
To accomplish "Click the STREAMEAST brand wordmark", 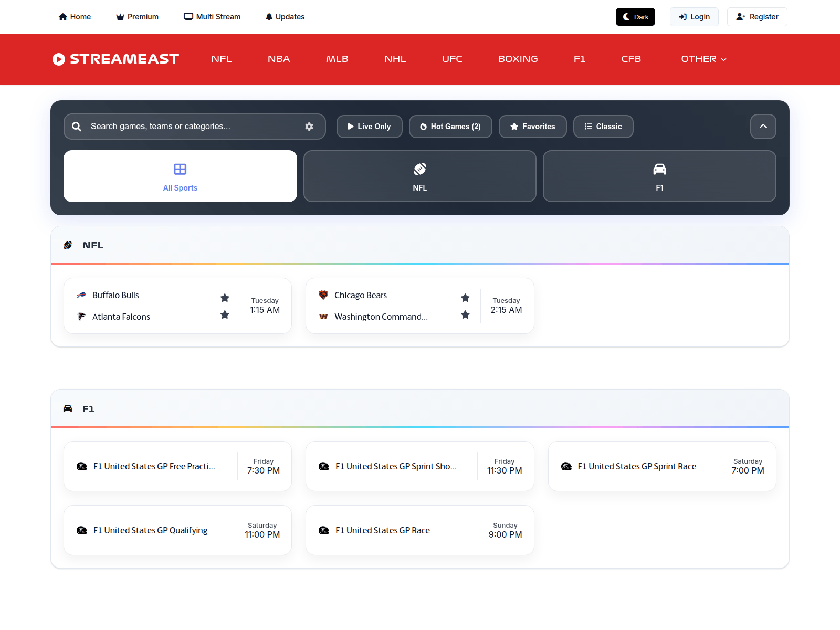I will (x=124, y=59).
